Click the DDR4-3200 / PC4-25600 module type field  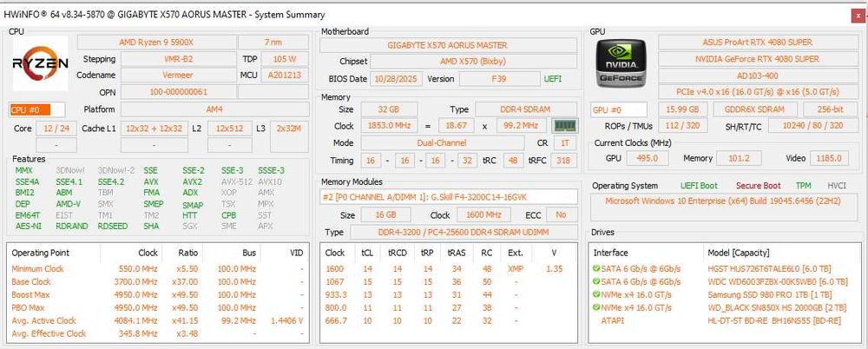click(x=464, y=232)
